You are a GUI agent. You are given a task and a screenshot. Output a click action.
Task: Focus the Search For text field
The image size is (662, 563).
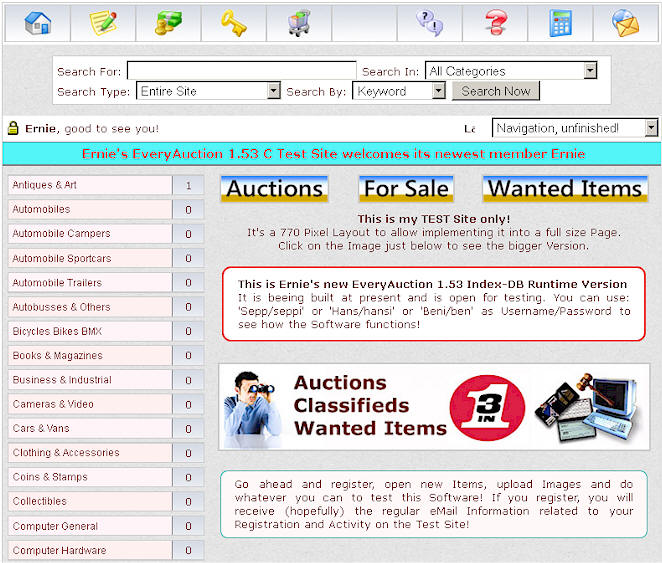(x=241, y=70)
